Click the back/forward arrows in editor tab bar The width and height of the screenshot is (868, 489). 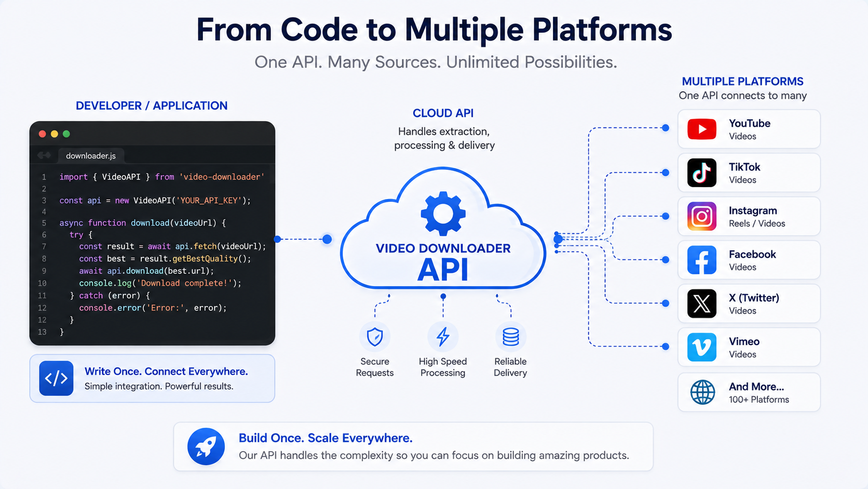[44, 155]
